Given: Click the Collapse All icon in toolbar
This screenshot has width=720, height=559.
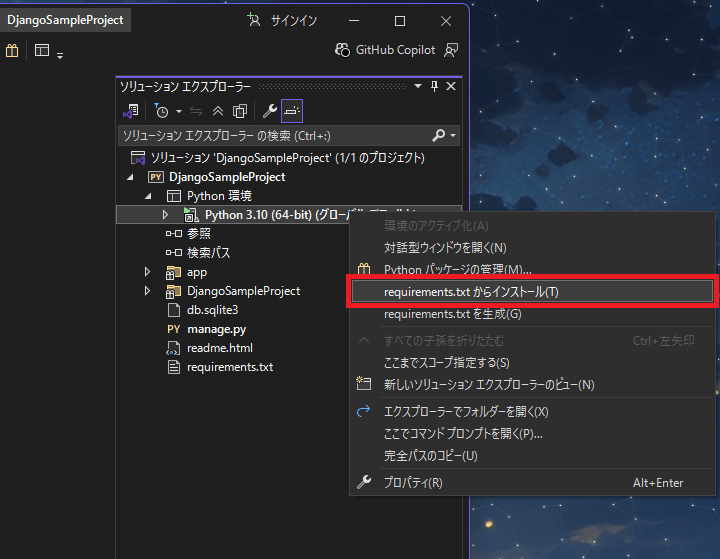Looking at the screenshot, I should tap(218, 111).
